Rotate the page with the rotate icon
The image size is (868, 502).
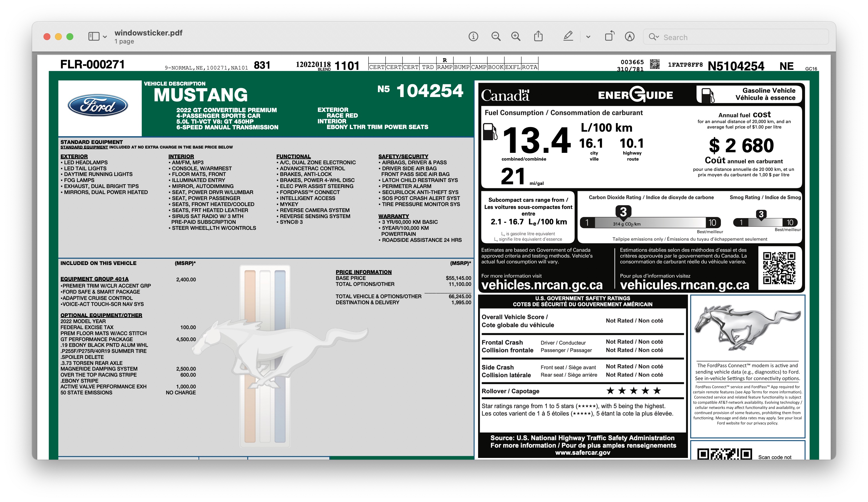(x=609, y=36)
